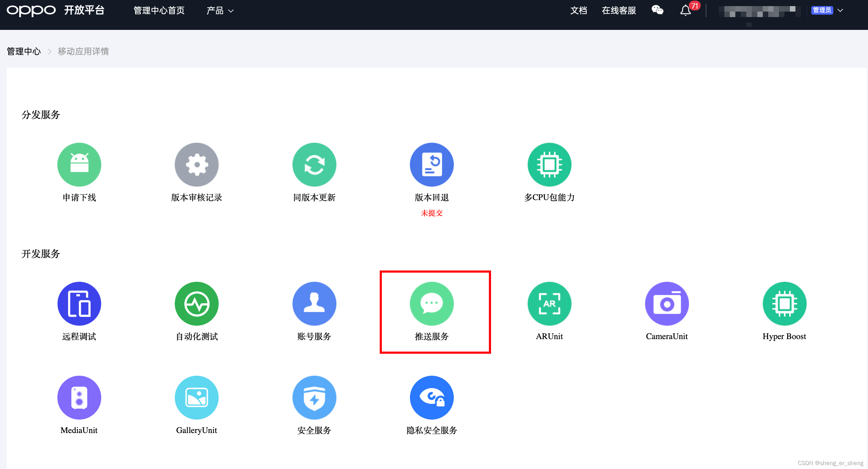The height and width of the screenshot is (469, 868).
Task: Open the 推送服务 push service icon
Action: pyautogui.click(x=431, y=303)
